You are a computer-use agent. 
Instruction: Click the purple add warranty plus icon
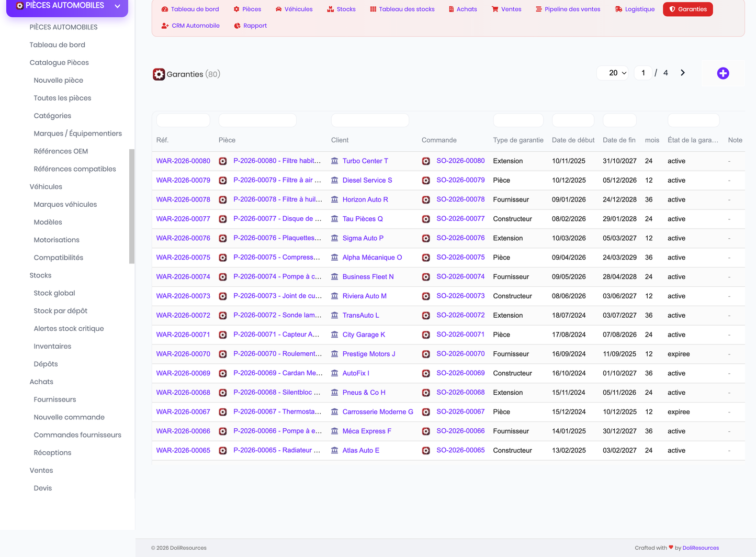pyautogui.click(x=723, y=73)
